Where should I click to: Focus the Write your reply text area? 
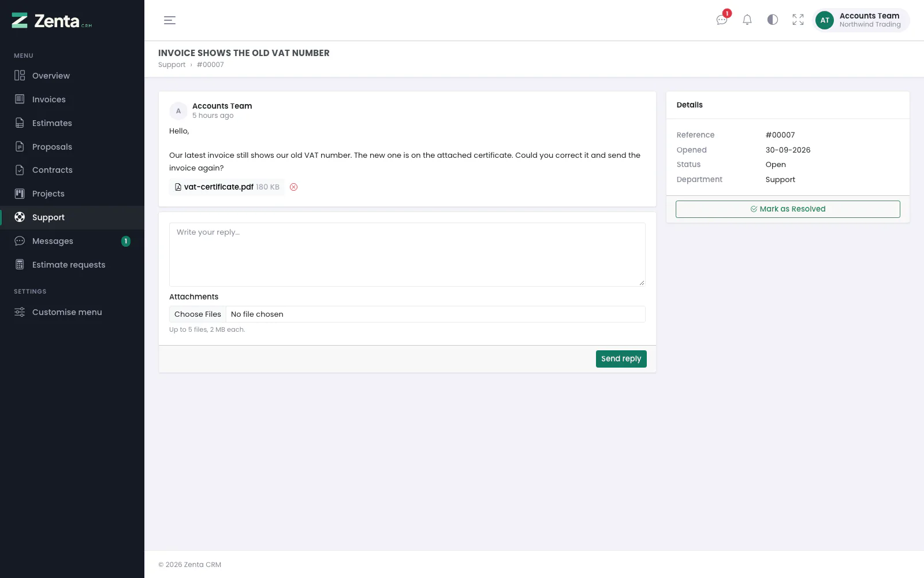click(x=407, y=254)
